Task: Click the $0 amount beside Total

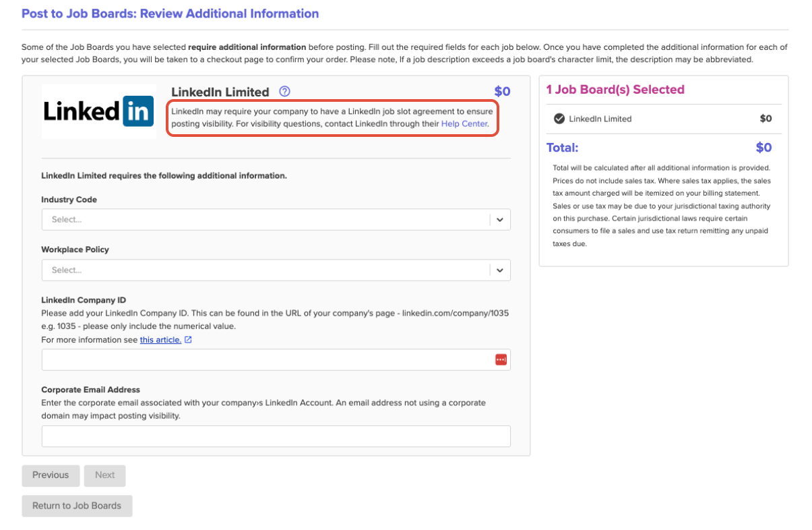Action: (x=763, y=148)
